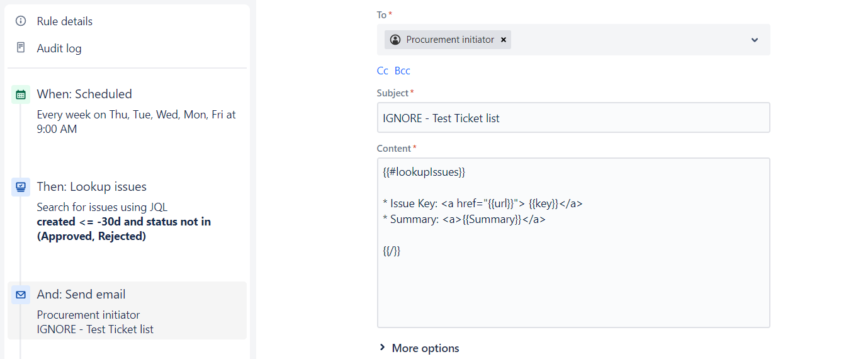
Task: Click the Rule details info icon
Action: [x=21, y=21]
